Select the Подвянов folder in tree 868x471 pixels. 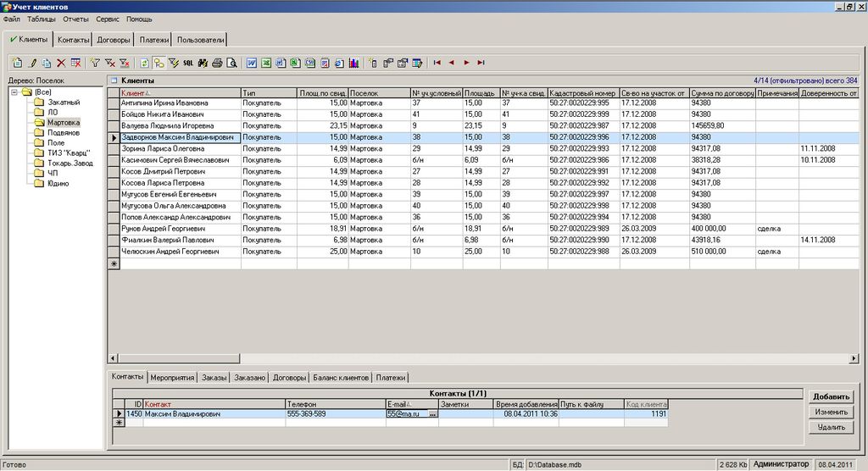pos(64,133)
